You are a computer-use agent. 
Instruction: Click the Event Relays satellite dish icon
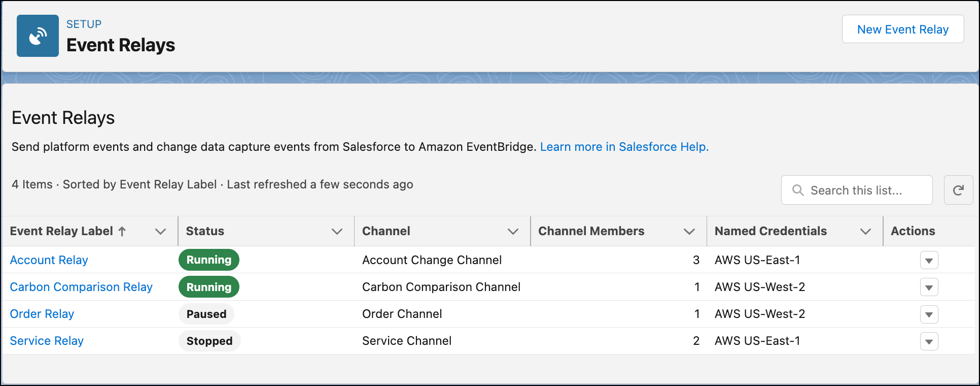pyautogui.click(x=38, y=36)
